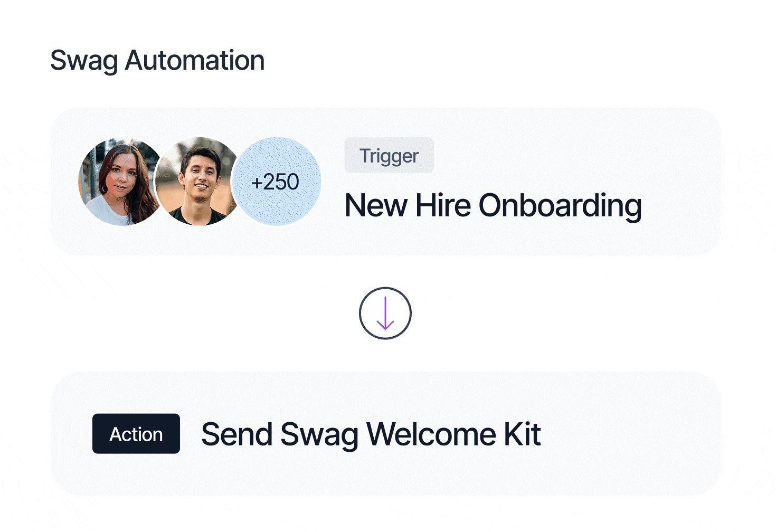
Task: Click the purple down arrow circle icon
Action: 385,313
